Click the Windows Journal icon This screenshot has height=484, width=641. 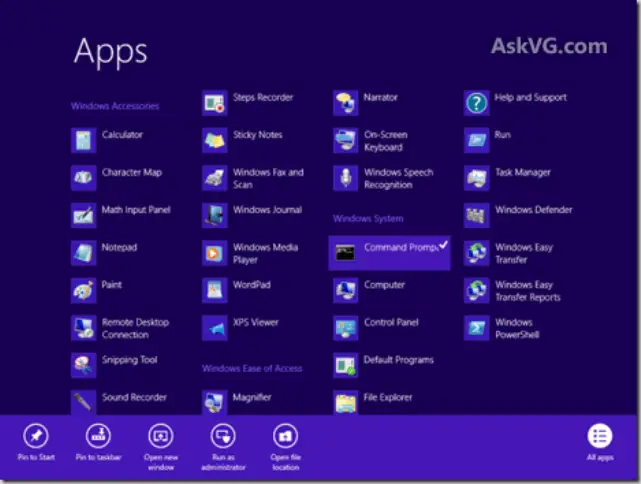point(215,215)
